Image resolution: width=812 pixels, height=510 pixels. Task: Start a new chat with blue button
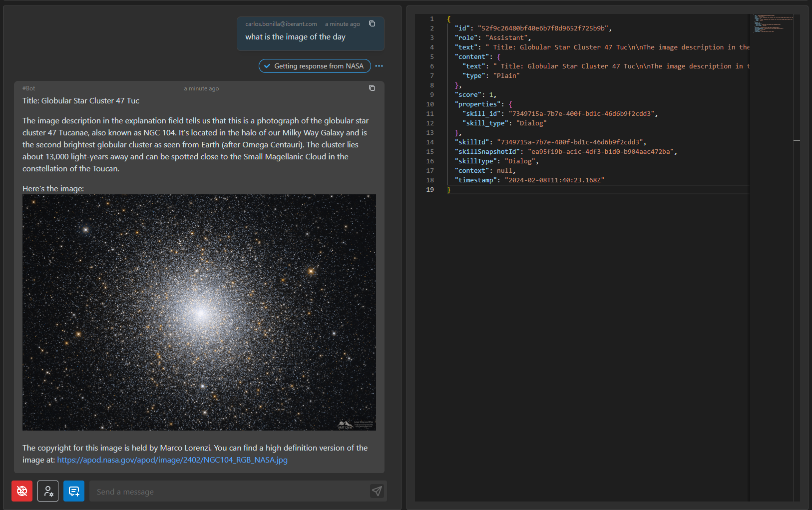tap(74, 491)
